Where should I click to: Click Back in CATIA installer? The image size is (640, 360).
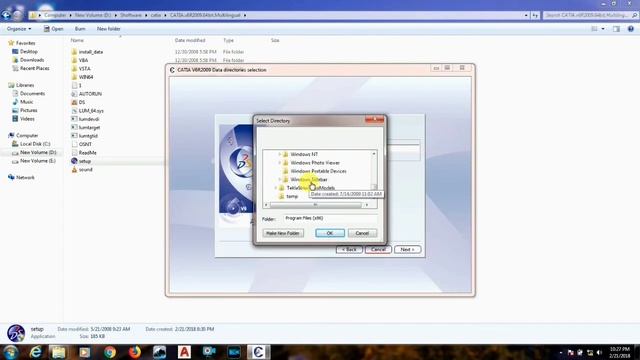tap(349, 249)
